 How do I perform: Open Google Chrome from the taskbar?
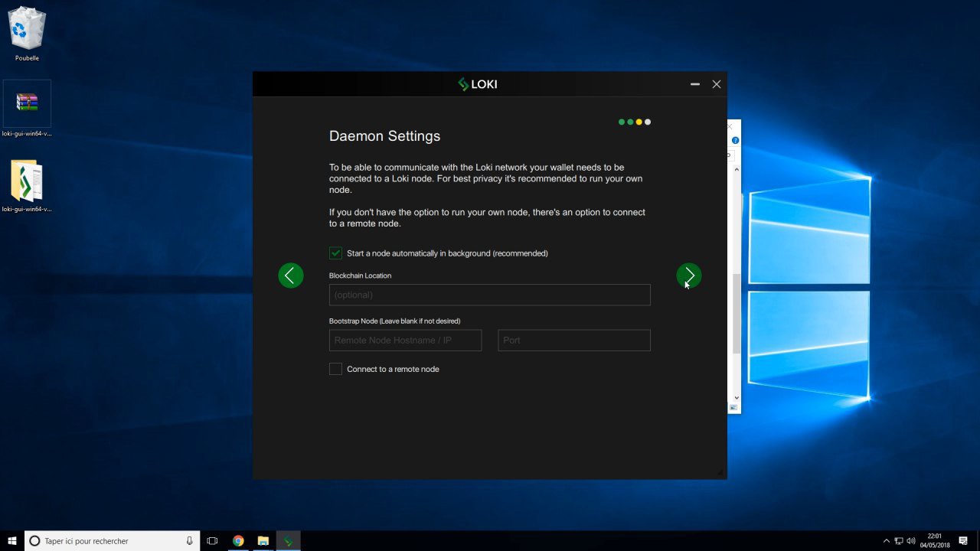tap(238, 541)
